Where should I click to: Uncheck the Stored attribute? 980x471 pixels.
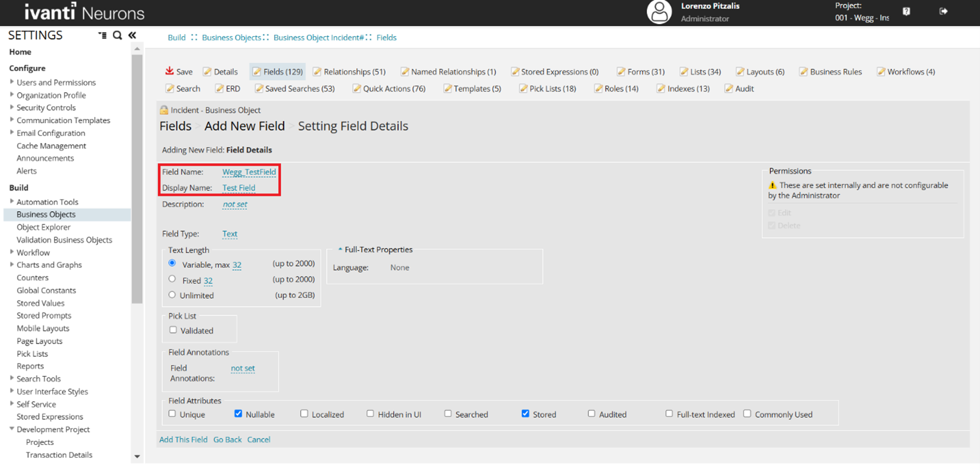click(x=525, y=414)
